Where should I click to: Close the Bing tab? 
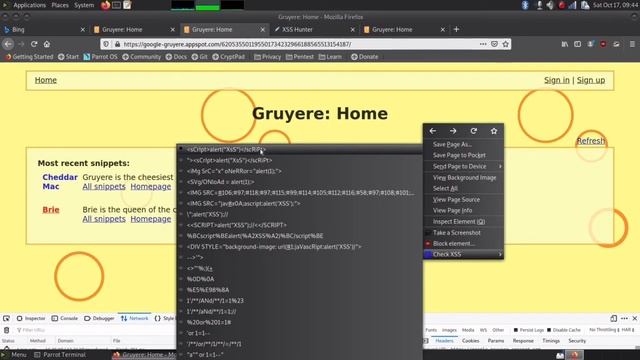click(82, 29)
